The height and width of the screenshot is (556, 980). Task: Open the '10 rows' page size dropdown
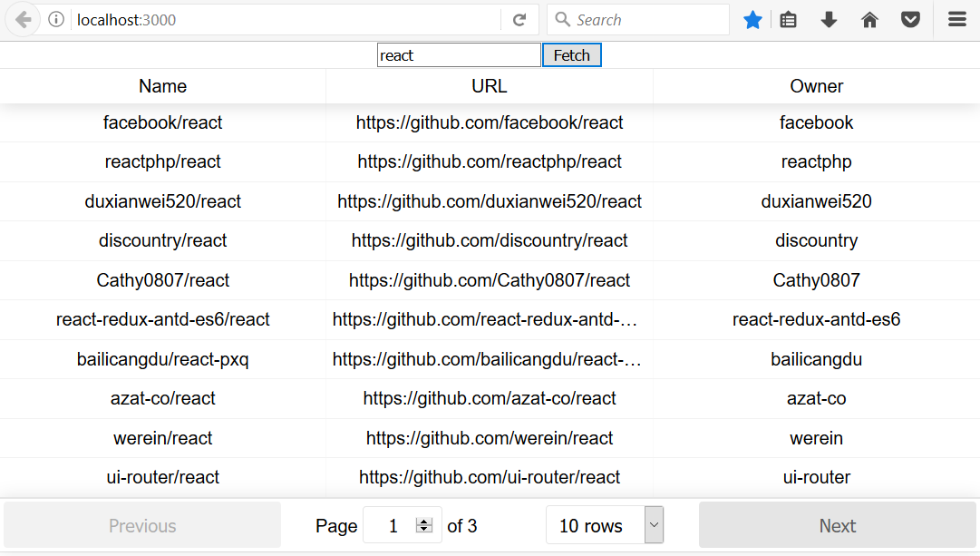pyautogui.click(x=605, y=525)
